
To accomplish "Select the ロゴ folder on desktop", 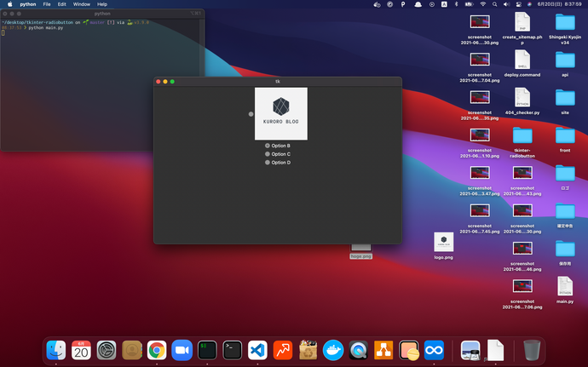I will click(565, 177).
